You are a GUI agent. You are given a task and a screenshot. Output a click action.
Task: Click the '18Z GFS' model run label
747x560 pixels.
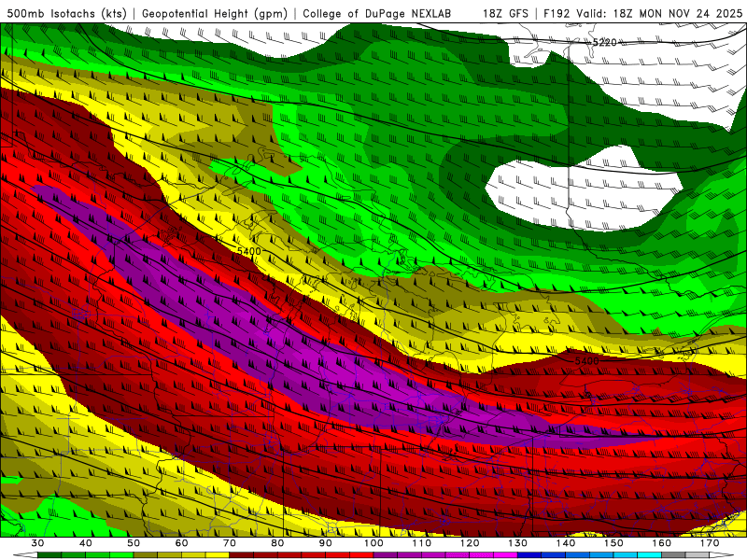pos(505,14)
